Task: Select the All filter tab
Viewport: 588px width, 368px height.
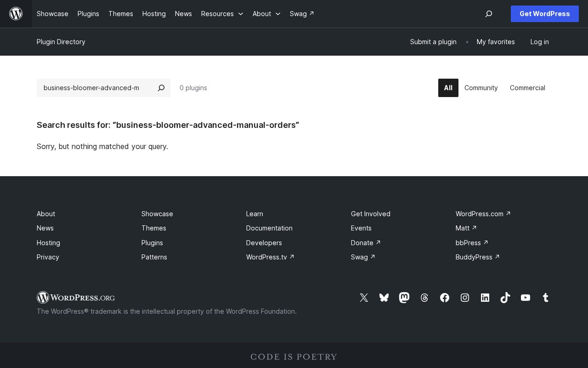Action: 448,88
